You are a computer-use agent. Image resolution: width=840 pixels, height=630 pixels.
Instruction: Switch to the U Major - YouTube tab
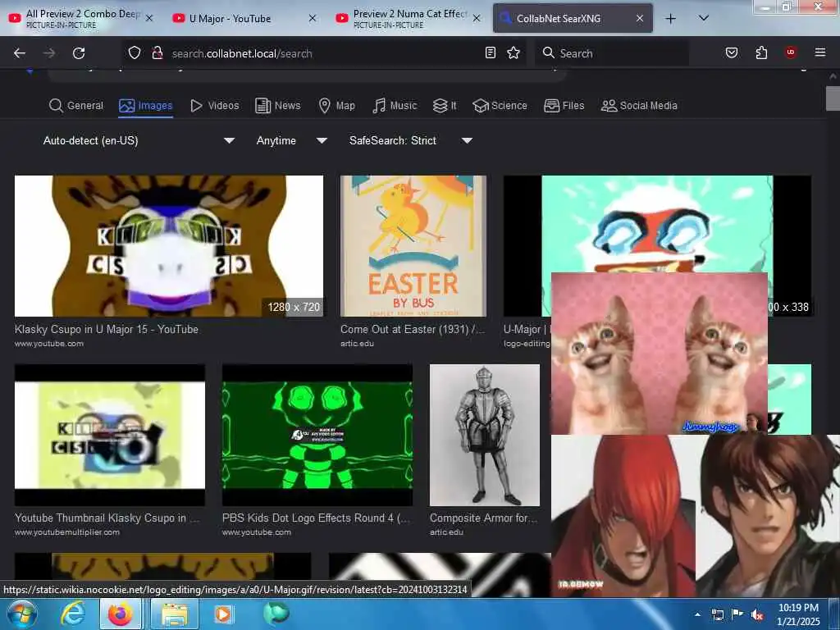coord(244,18)
